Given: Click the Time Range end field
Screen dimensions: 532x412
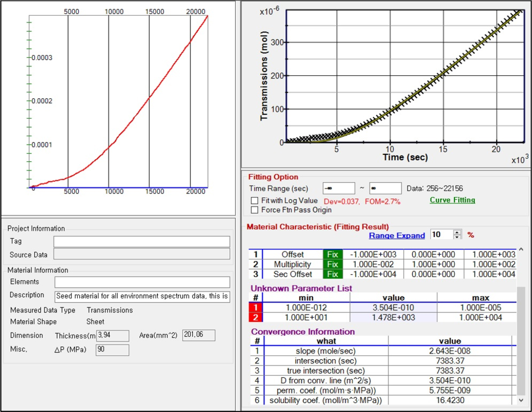Looking at the screenshot, I should coord(385,188).
